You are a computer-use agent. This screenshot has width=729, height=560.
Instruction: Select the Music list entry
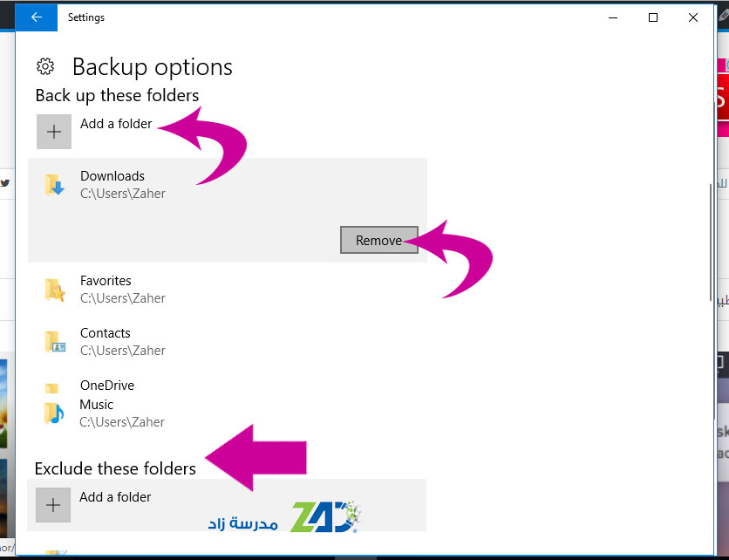tap(227, 413)
